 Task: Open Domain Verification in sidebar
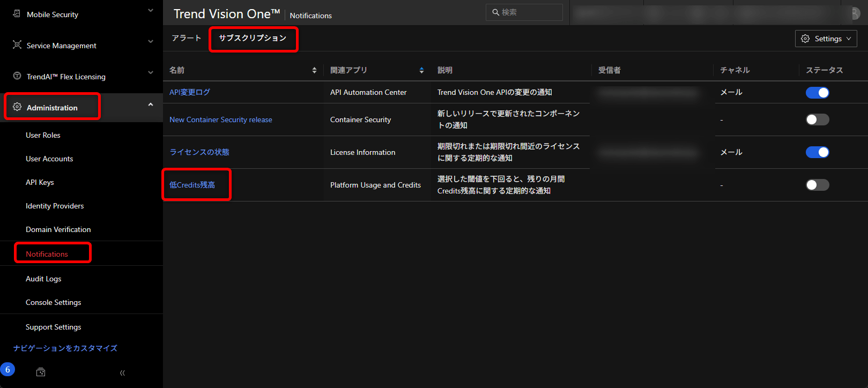(x=58, y=229)
